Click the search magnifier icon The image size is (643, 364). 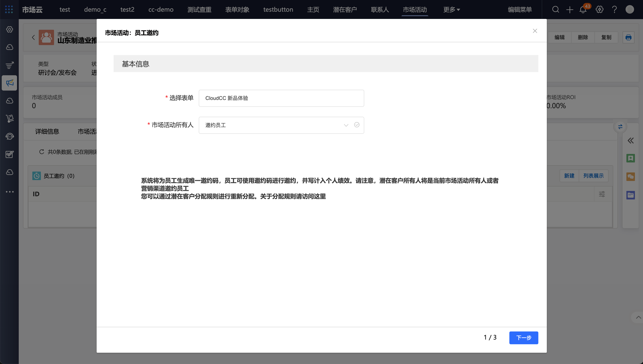pyautogui.click(x=556, y=9)
